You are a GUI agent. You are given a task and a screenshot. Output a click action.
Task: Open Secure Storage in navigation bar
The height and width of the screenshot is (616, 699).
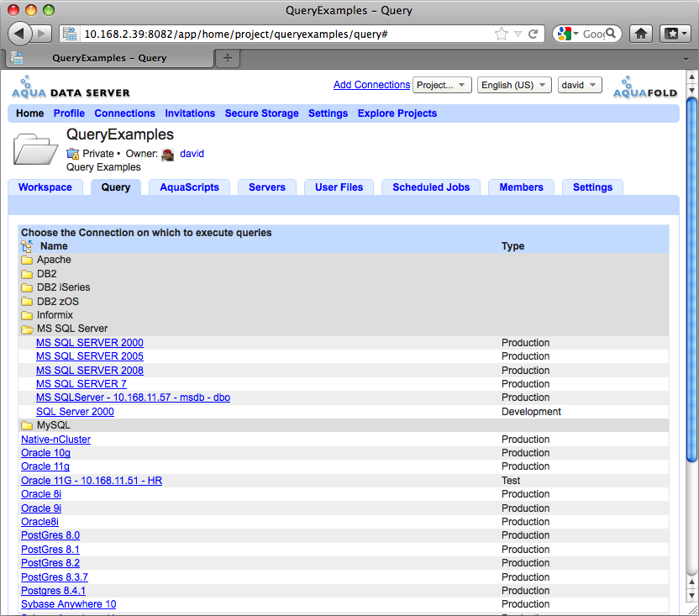click(261, 113)
